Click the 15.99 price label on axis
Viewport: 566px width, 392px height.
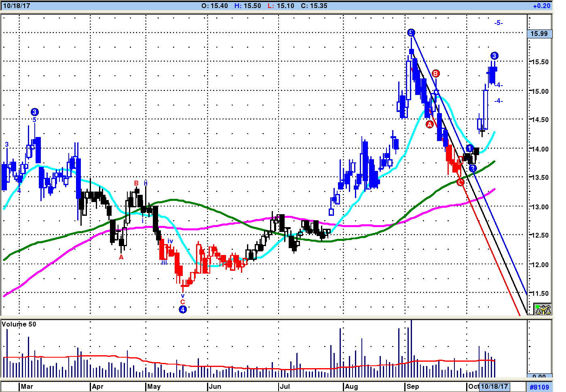coord(539,34)
